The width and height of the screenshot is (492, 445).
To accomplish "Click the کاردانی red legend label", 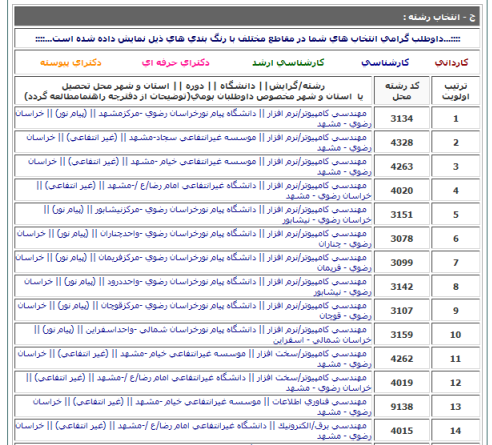I will [x=451, y=63].
